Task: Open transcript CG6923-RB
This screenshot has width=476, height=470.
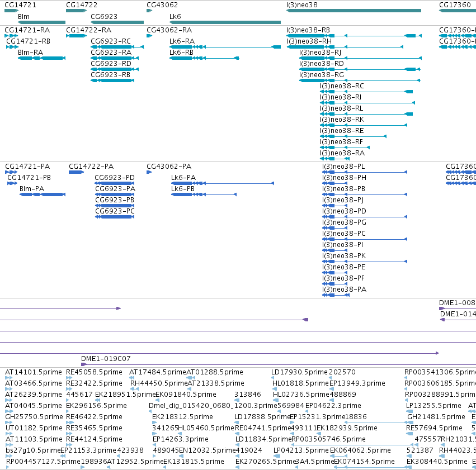Action: point(110,75)
